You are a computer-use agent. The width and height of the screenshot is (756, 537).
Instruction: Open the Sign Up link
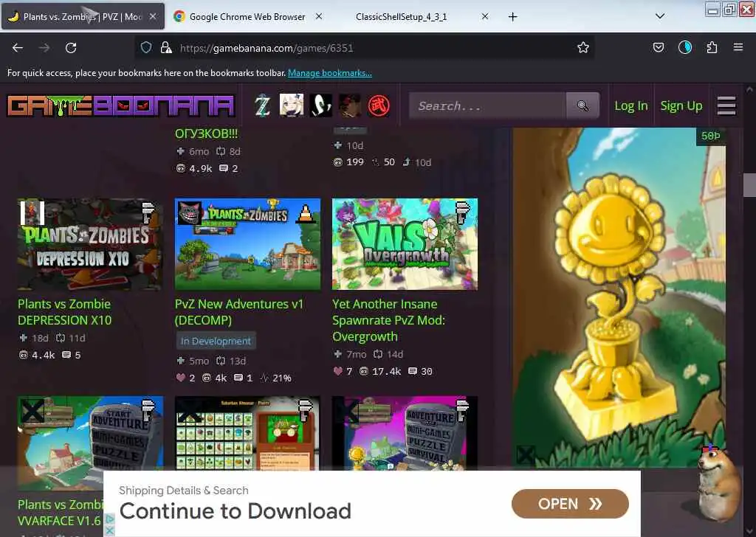[x=681, y=106]
